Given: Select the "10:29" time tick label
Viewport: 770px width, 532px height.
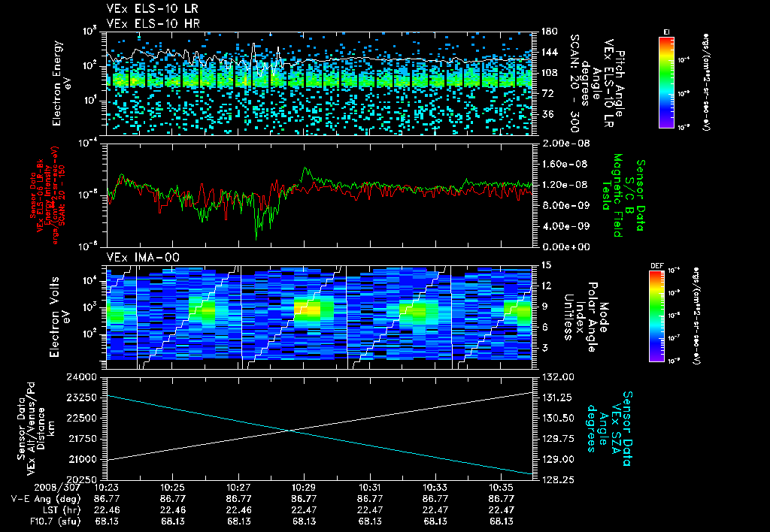Looking at the screenshot, I should click(304, 488).
